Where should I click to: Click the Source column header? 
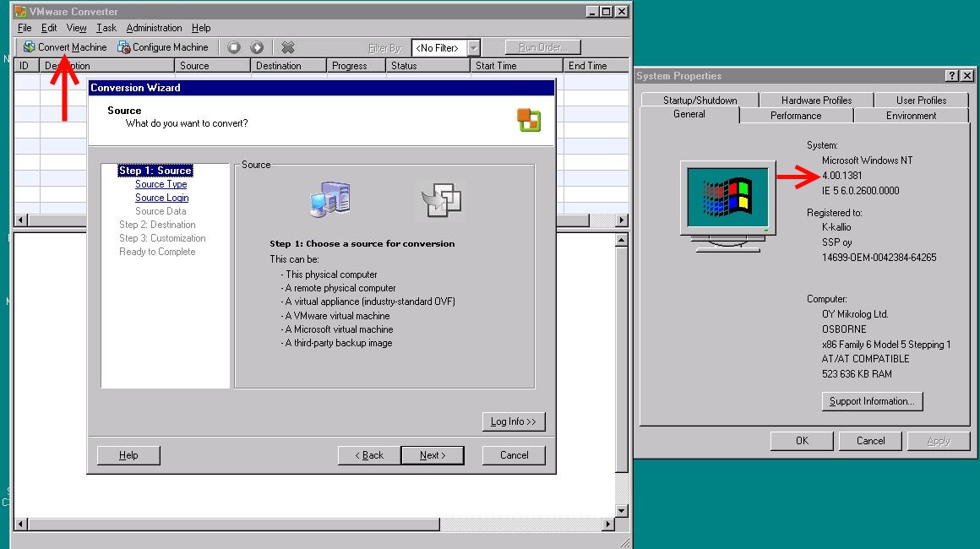click(x=213, y=66)
